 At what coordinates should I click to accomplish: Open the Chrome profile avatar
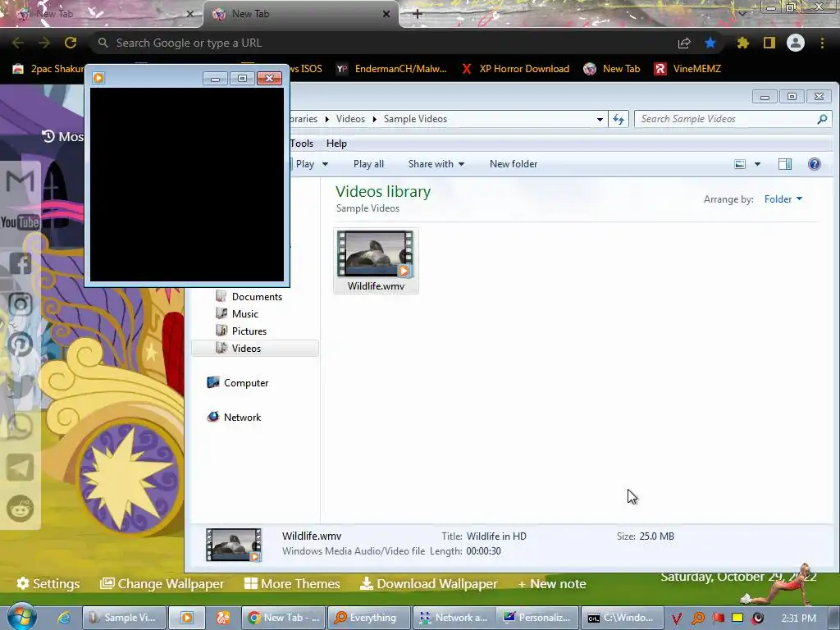pos(796,43)
